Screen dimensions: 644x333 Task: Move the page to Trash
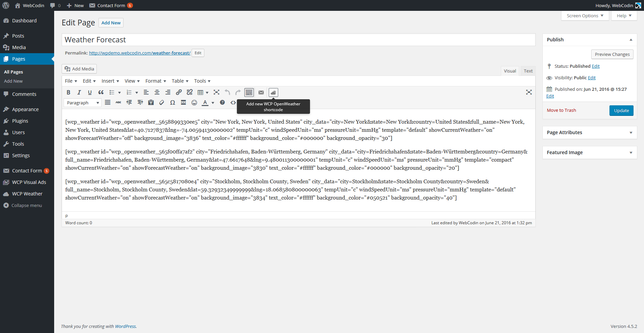561,110
